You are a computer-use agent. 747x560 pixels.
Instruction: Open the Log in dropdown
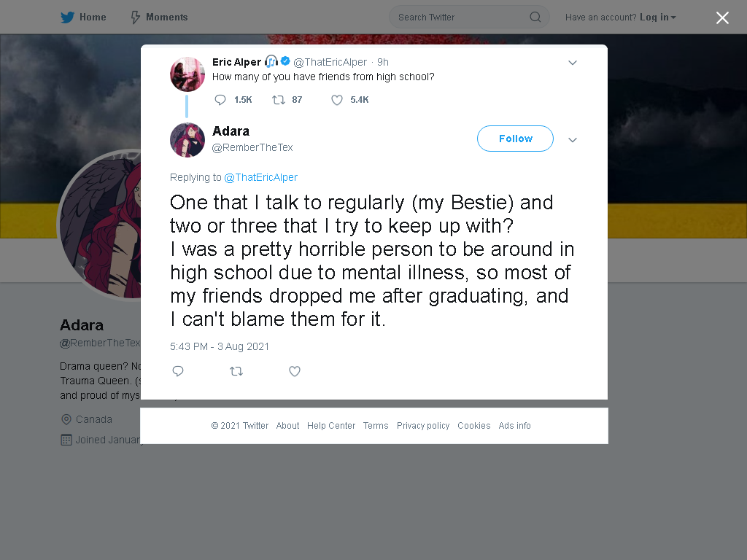tap(658, 17)
